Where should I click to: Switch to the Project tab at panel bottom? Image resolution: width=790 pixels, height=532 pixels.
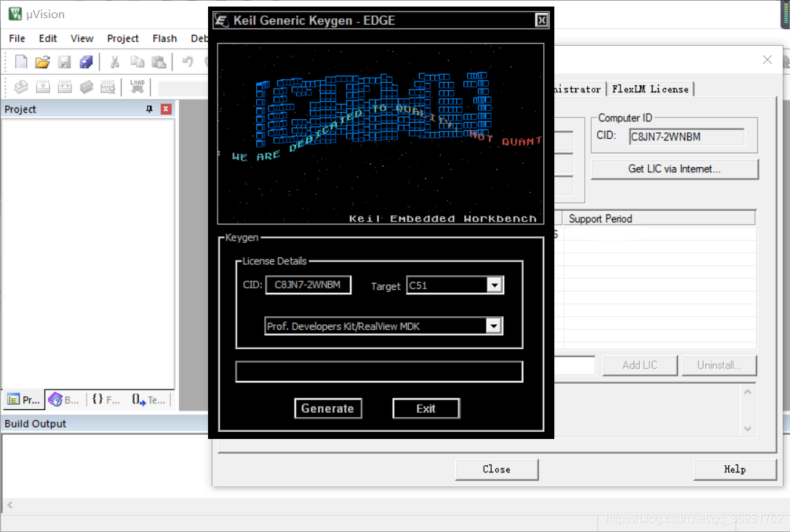pyautogui.click(x=23, y=400)
